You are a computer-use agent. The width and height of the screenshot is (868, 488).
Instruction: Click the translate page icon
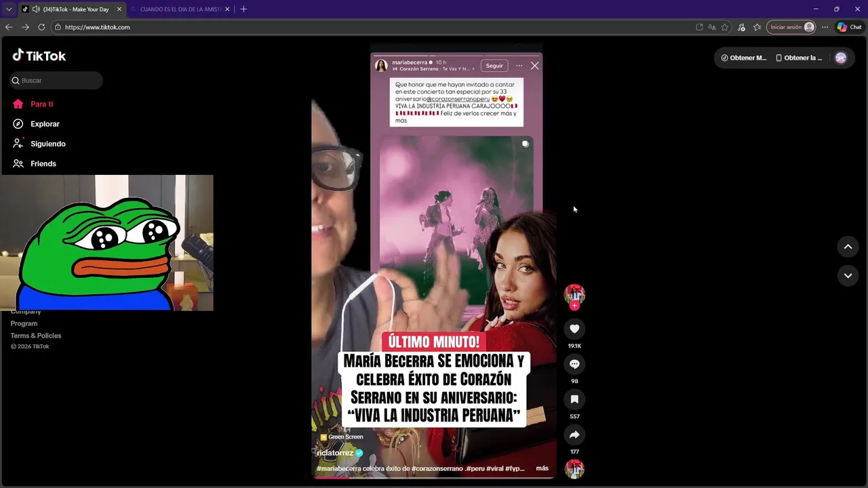pos(712,27)
